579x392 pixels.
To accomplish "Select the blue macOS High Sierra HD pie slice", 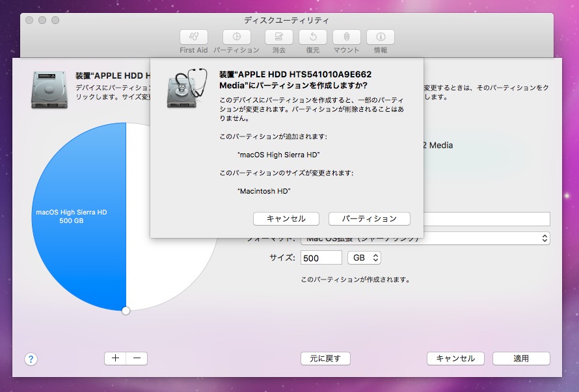I will pos(79,216).
